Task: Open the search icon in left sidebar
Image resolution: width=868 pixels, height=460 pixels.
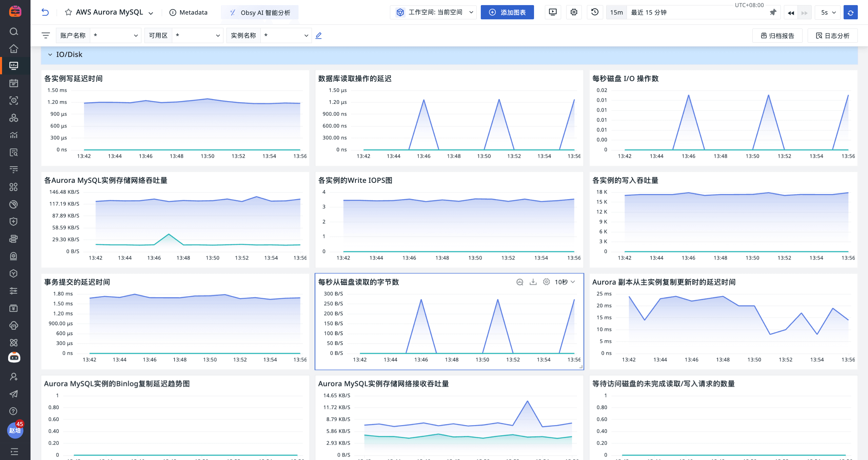Action: click(14, 32)
